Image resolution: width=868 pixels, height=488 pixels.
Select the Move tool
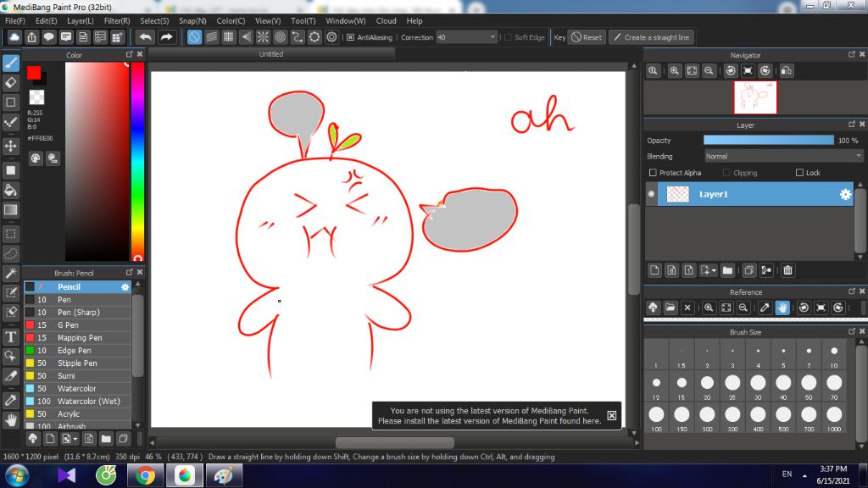coord(11,146)
